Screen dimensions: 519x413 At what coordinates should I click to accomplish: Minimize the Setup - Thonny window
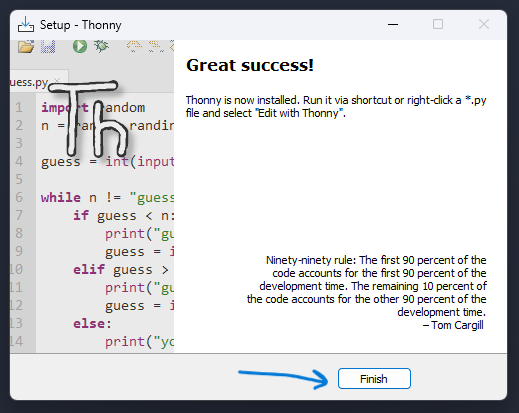393,24
